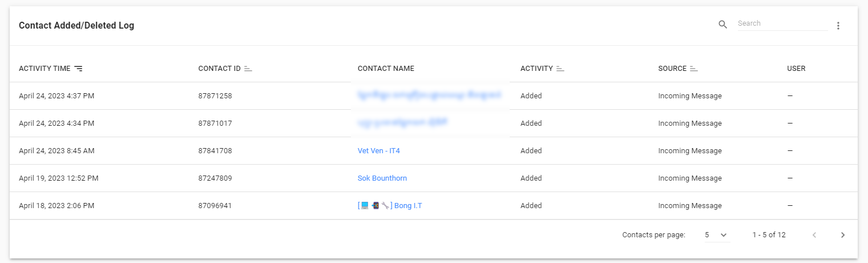The width and height of the screenshot is (868, 263).
Task: Click the Contact Name column header
Action: (x=386, y=69)
